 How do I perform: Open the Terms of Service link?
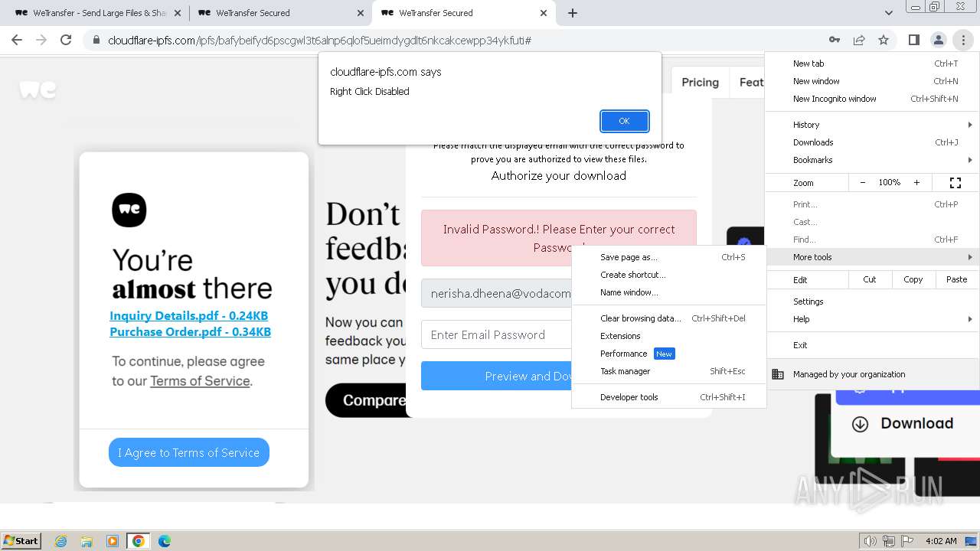point(200,381)
